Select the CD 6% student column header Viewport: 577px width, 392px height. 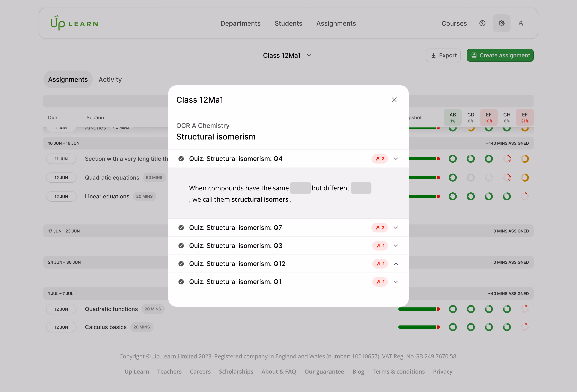pyautogui.click(x=471, y=117)
